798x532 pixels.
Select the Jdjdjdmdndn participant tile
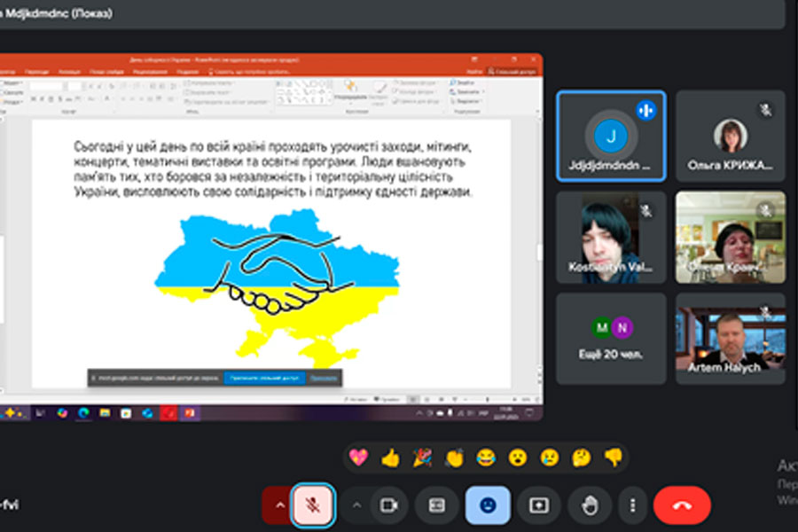[611, 136]
